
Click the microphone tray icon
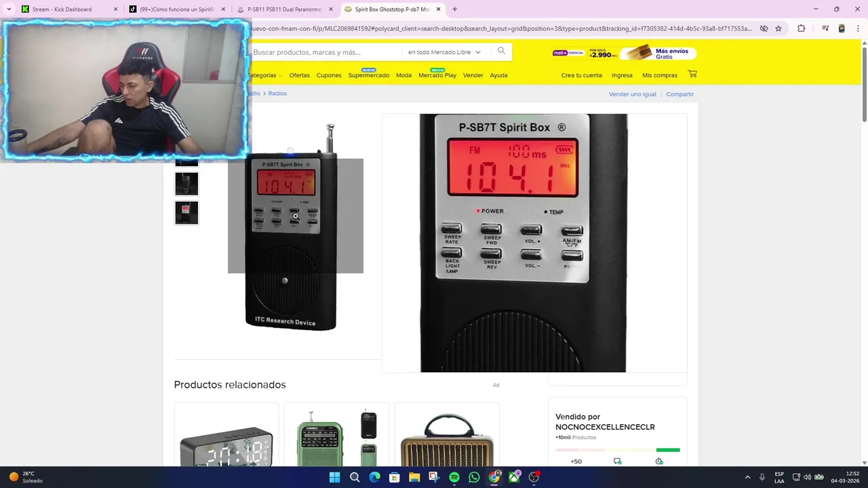pyautogui.click(x=762, y=477)
